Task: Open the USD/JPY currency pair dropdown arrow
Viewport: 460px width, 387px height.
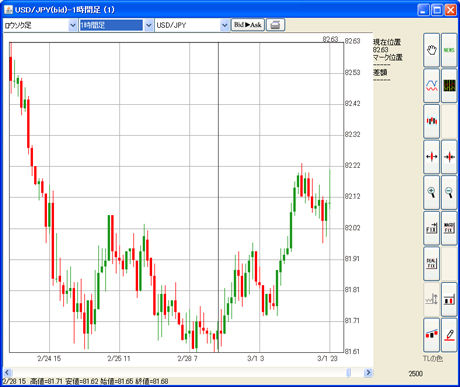Action: pyautogui.click(x=225, y=25)
